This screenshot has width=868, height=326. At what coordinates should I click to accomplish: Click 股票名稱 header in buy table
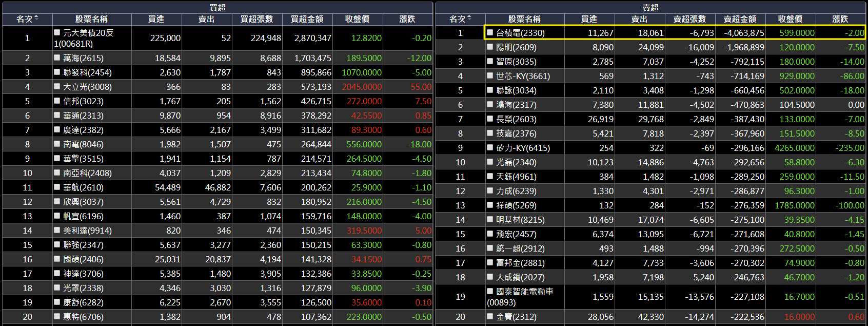92,19
